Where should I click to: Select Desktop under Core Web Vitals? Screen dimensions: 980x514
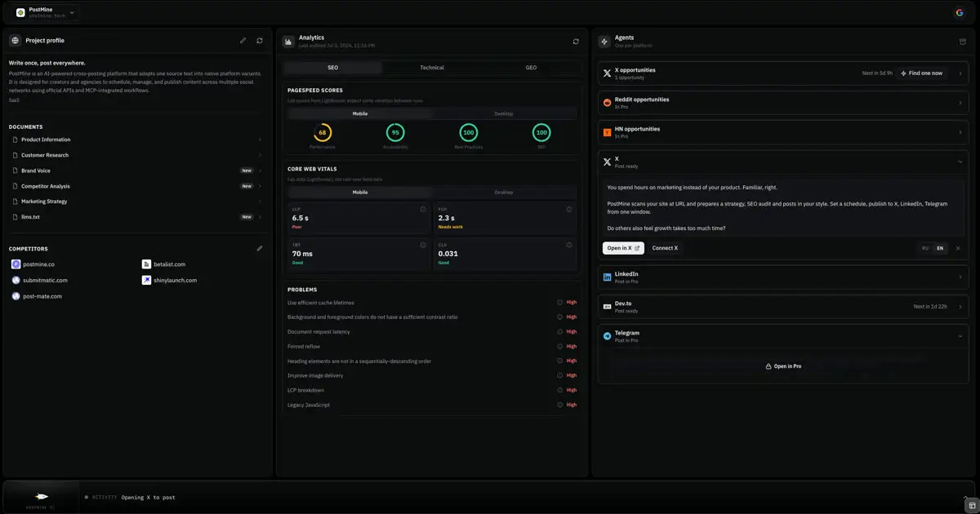tap(504, 193)
